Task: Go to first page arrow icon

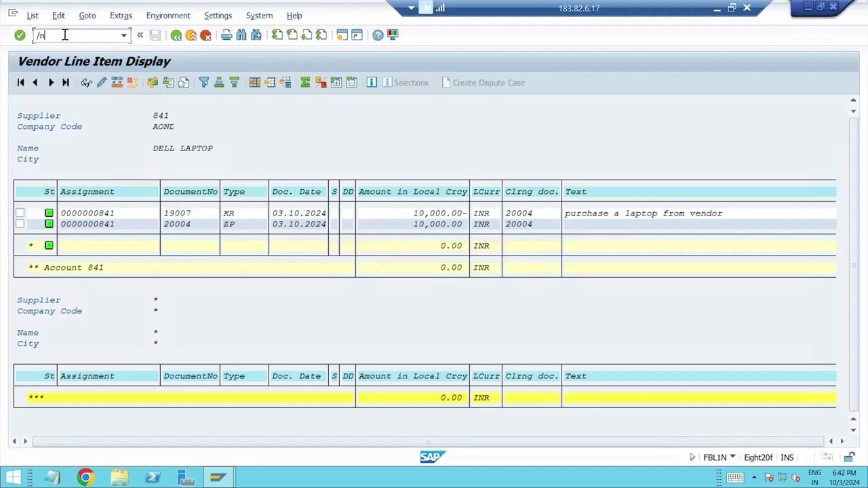Action: [20, 83]
